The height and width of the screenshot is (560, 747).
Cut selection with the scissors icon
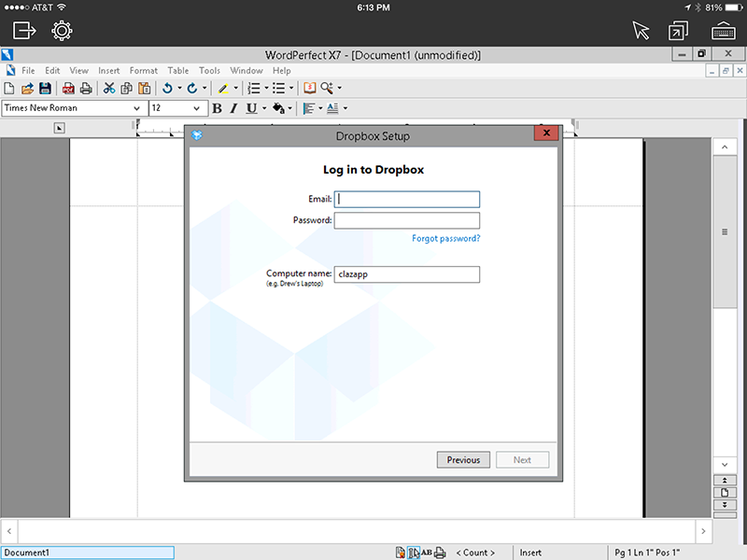click(x=109, y=88)
